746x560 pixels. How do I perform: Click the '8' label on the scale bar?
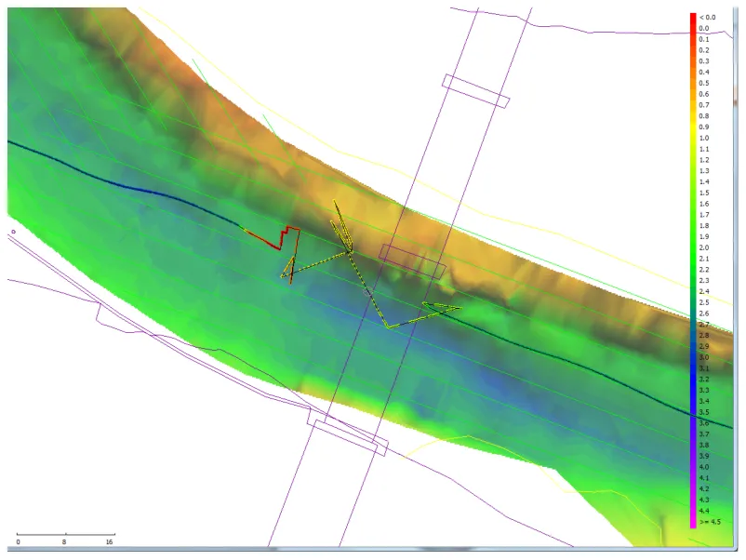click(64, 542)
